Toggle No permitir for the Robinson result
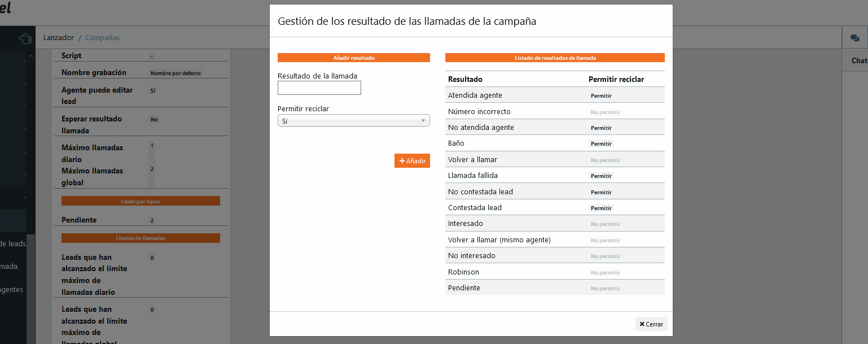Viewport: 868px width, 344px height. [605, 273]
